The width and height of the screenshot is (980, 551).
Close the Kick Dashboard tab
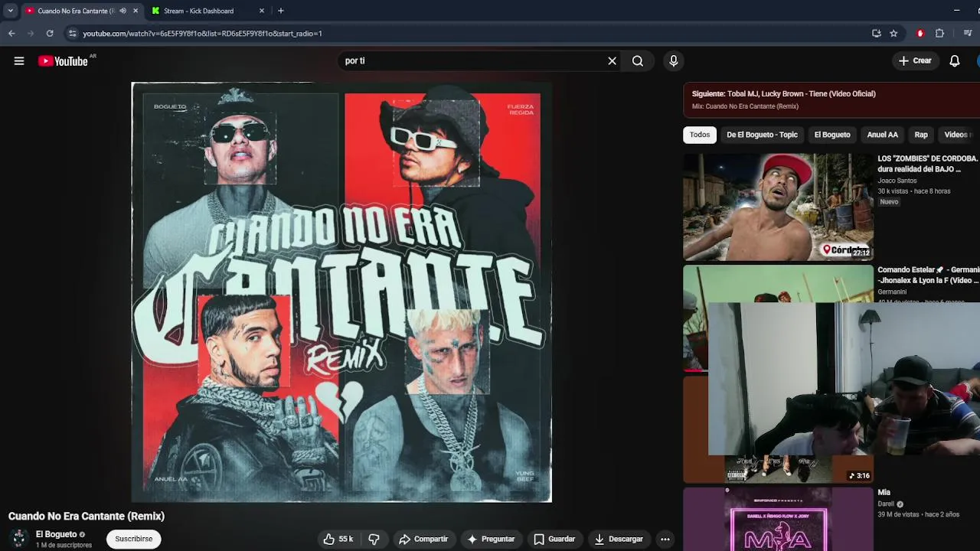tap(262, 11)
